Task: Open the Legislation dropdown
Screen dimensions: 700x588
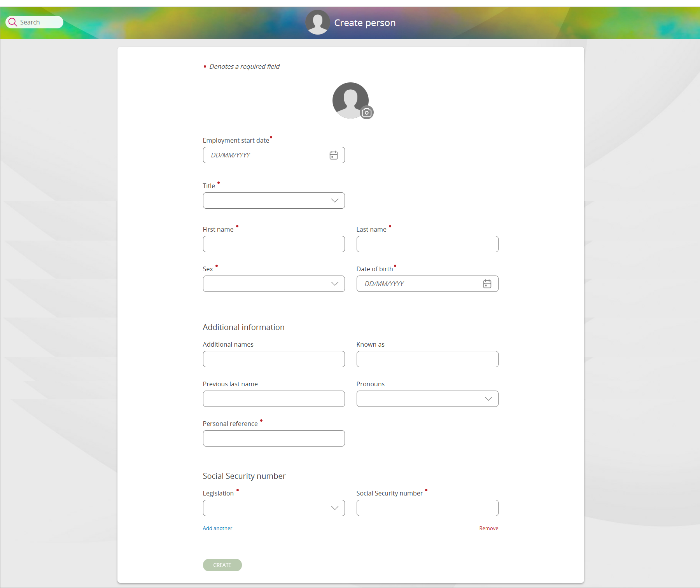Action: (x=274, y=508)
